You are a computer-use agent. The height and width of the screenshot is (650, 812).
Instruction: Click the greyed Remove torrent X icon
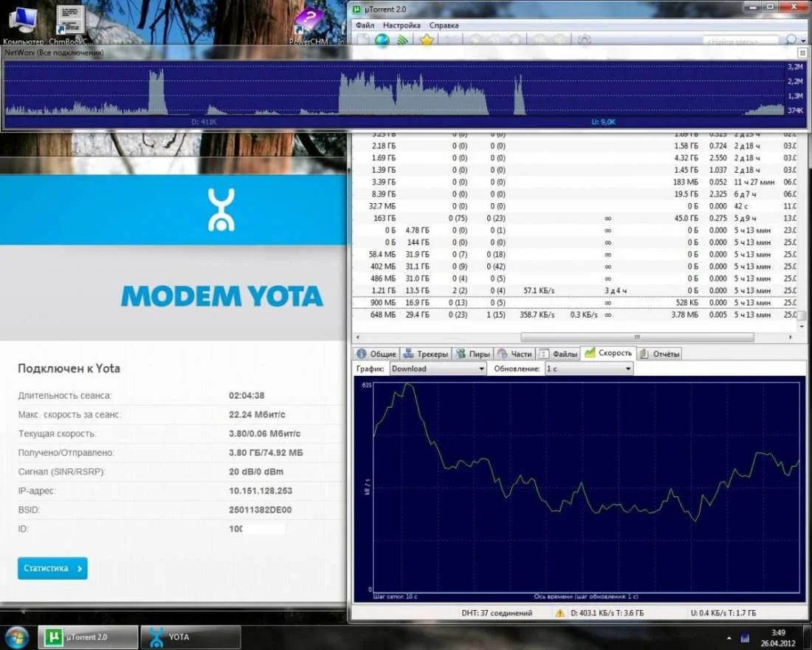pyautogui.click(x=450, y=40)
